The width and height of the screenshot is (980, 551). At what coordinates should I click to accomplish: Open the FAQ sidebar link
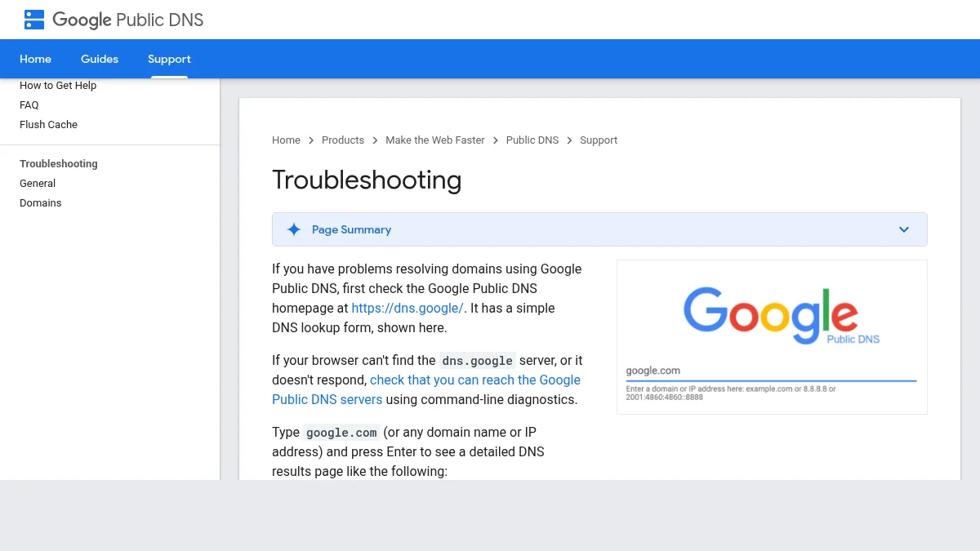point(29,104)
